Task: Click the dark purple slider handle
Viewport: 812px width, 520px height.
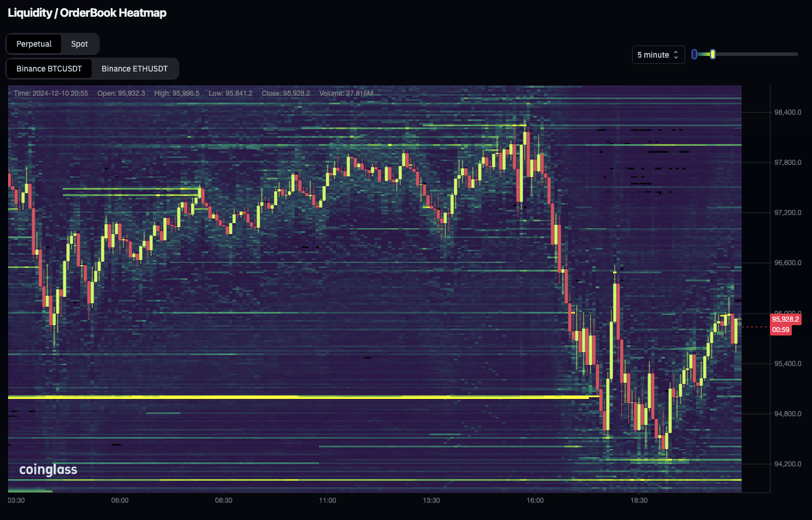Action: coord(694,54)
